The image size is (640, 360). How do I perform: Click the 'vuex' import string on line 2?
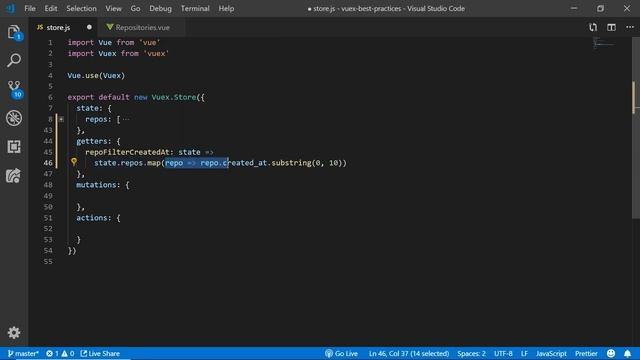(x=156, y=53)
